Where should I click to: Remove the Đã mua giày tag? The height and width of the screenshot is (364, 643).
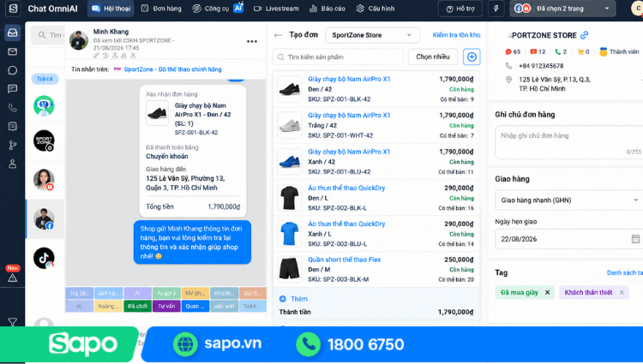547,292
